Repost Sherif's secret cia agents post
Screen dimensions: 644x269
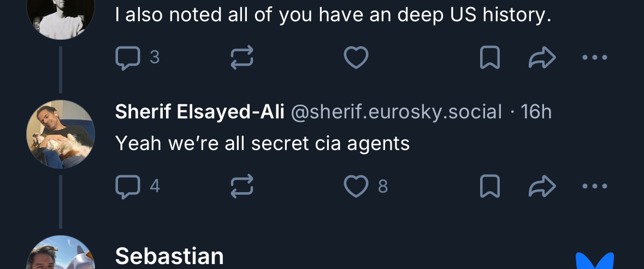(242, 187)
